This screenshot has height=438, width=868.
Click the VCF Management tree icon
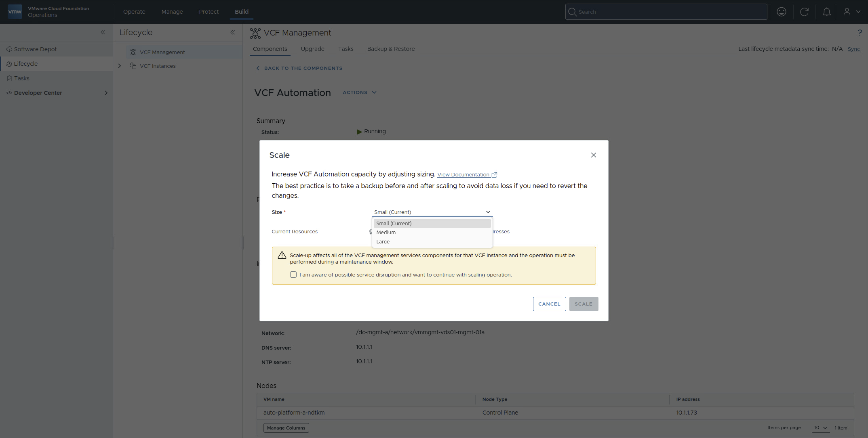click(133, 52)
